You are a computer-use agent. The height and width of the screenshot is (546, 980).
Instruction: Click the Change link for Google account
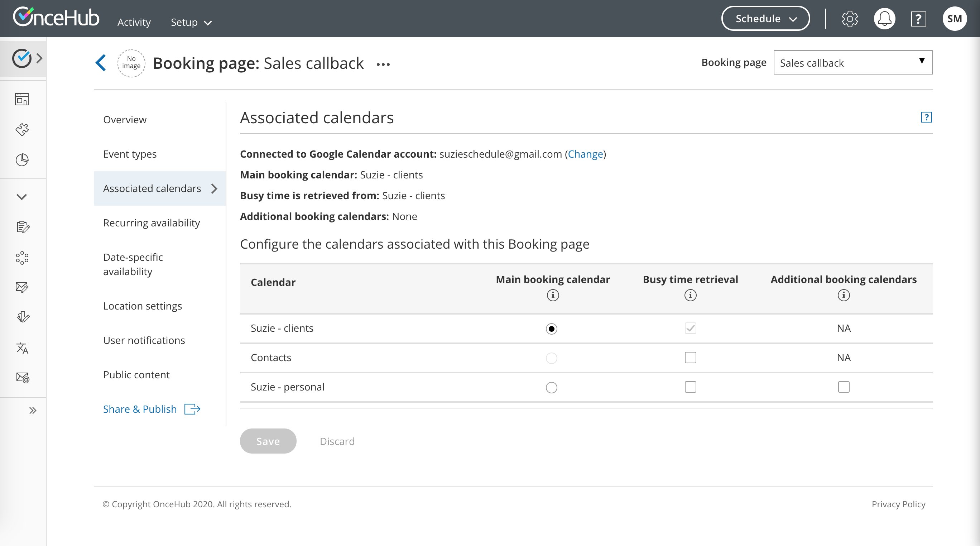click(x=585, y=154)
